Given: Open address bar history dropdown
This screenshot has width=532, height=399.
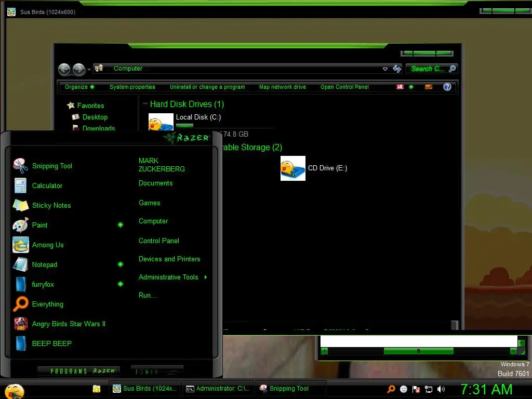Looking at the screenshot, I should 385,69.
